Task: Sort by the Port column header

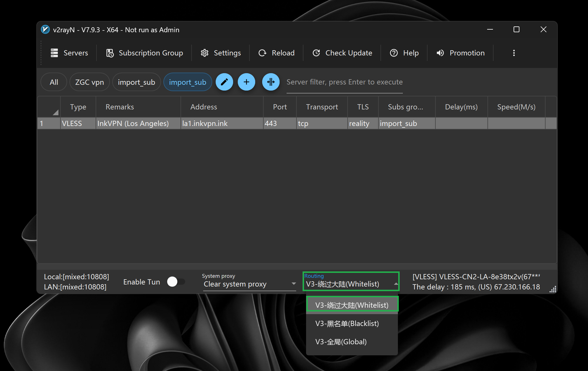Action: pos(280,107)
